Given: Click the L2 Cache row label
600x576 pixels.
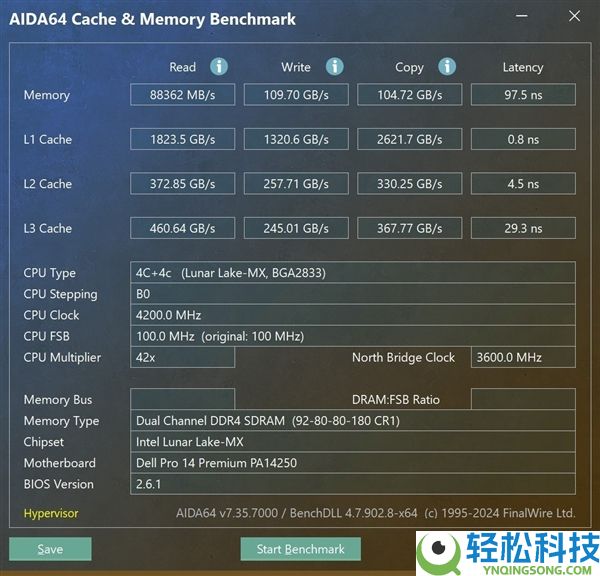Looking at the screenshot, I should [48, 184].
